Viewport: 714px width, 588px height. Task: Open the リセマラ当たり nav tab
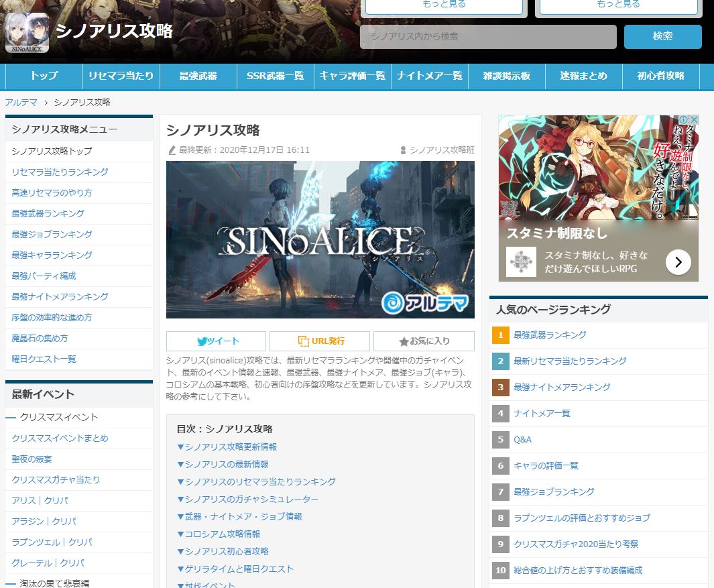(x=121, y=76)
